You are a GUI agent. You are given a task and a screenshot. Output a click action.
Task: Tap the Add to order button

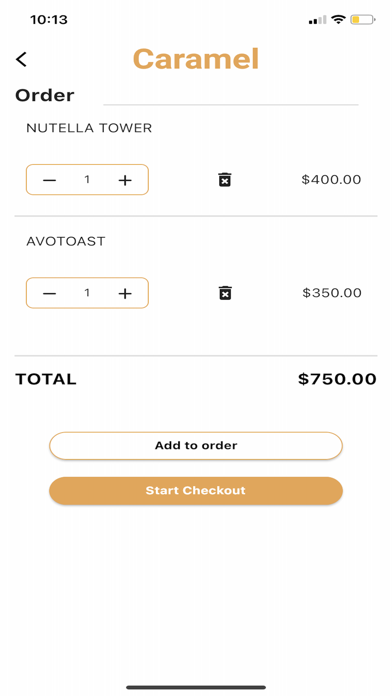tap(196, 446)
